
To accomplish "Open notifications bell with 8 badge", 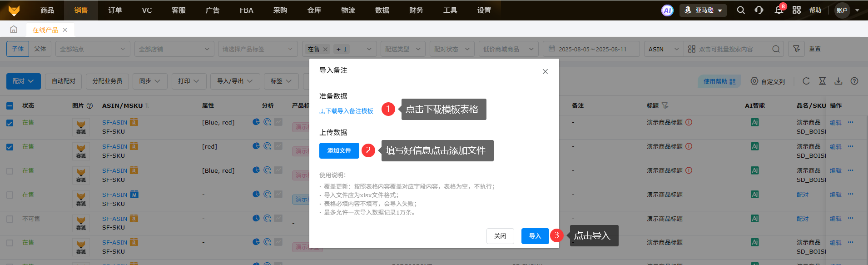I will [779, 10].
